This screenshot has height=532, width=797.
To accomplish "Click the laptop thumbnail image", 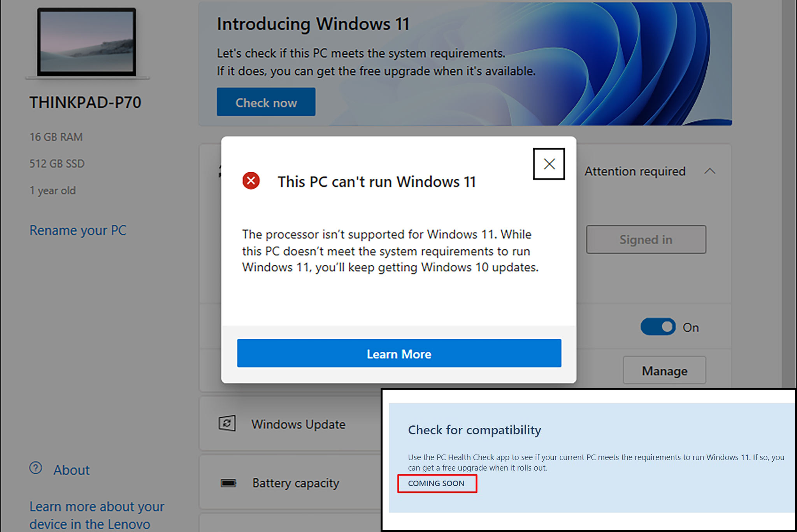I will (87, 43).
